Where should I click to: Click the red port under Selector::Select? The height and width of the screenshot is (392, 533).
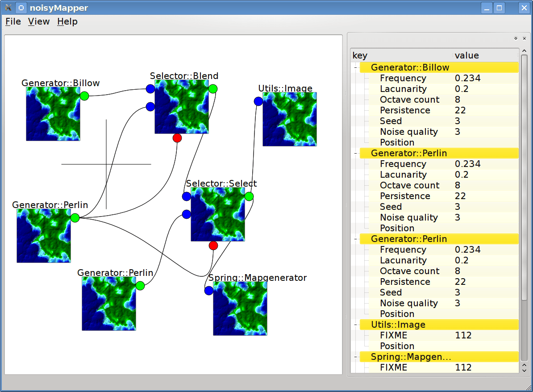coord(212,245)
